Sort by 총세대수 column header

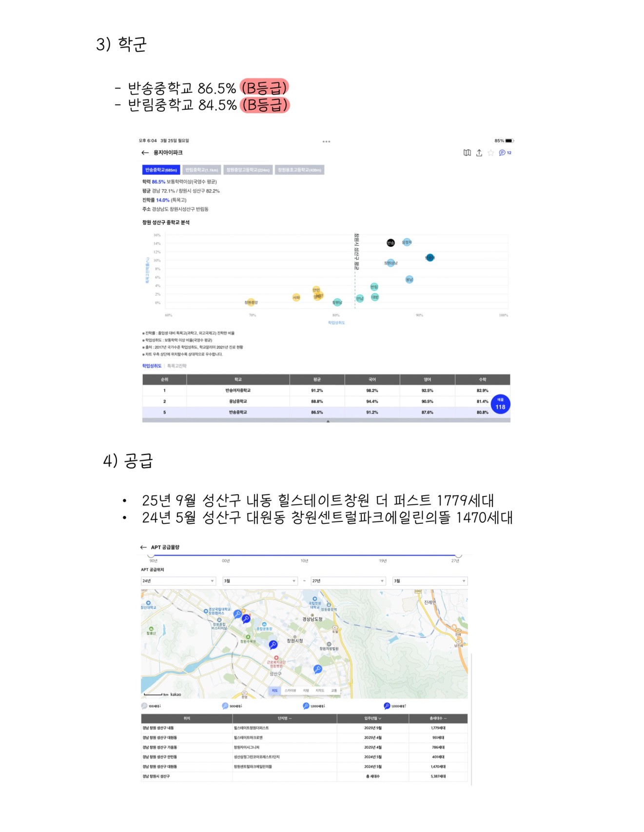(x=438, y=718)
